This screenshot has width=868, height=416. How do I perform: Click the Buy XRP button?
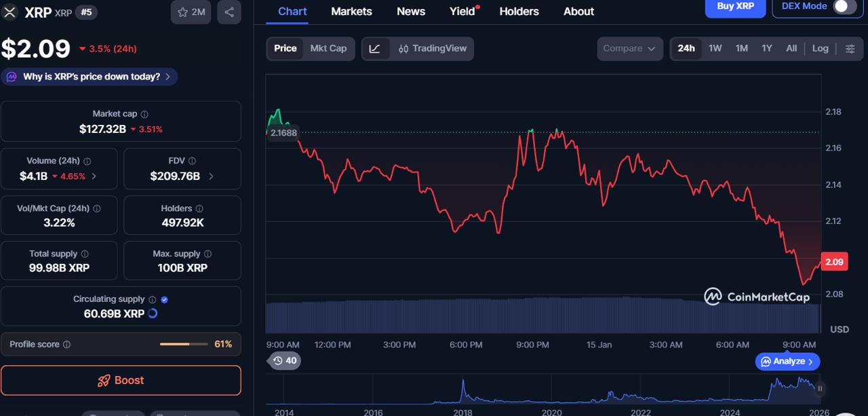735,5
